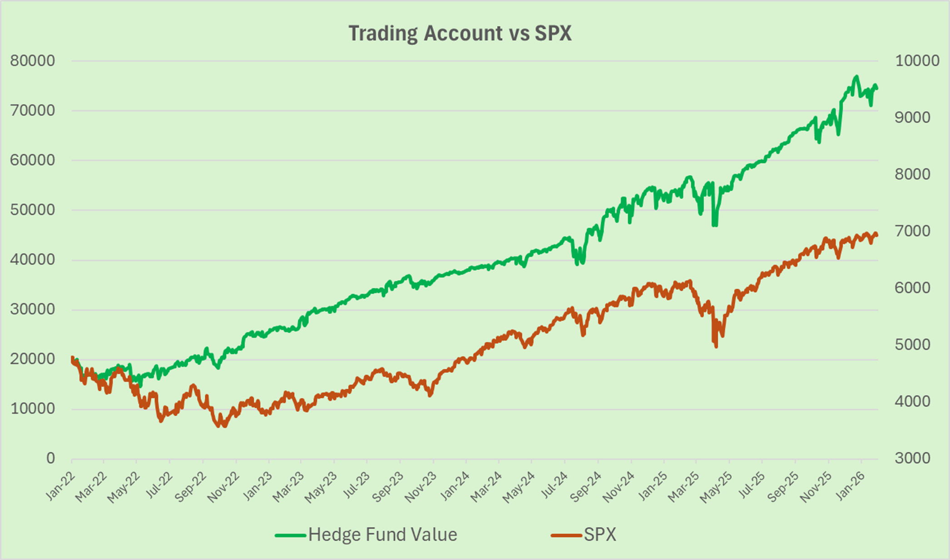
Task: Click the 3000 right axis label
Action: (x=912, y=458)
